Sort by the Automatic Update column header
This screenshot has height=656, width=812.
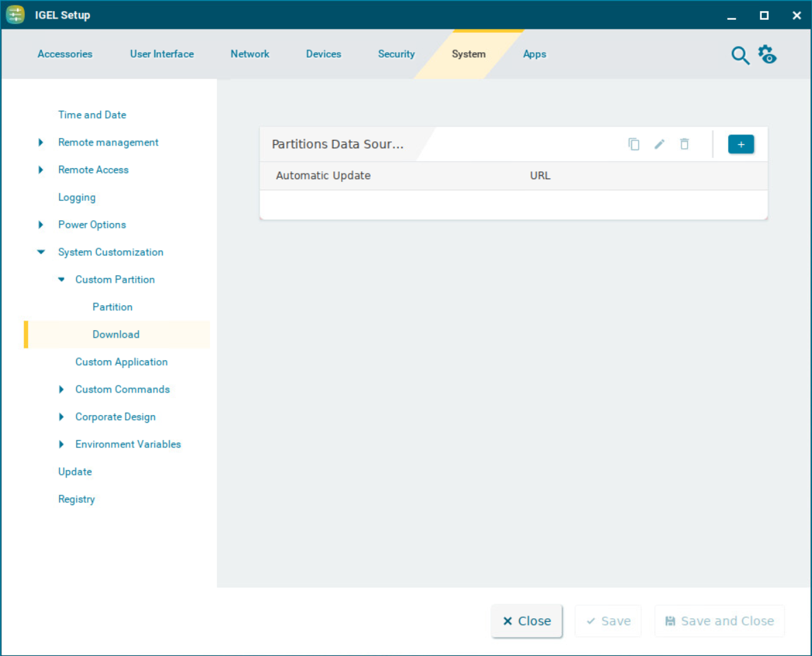pyautogui.click(x=323, y=176)
